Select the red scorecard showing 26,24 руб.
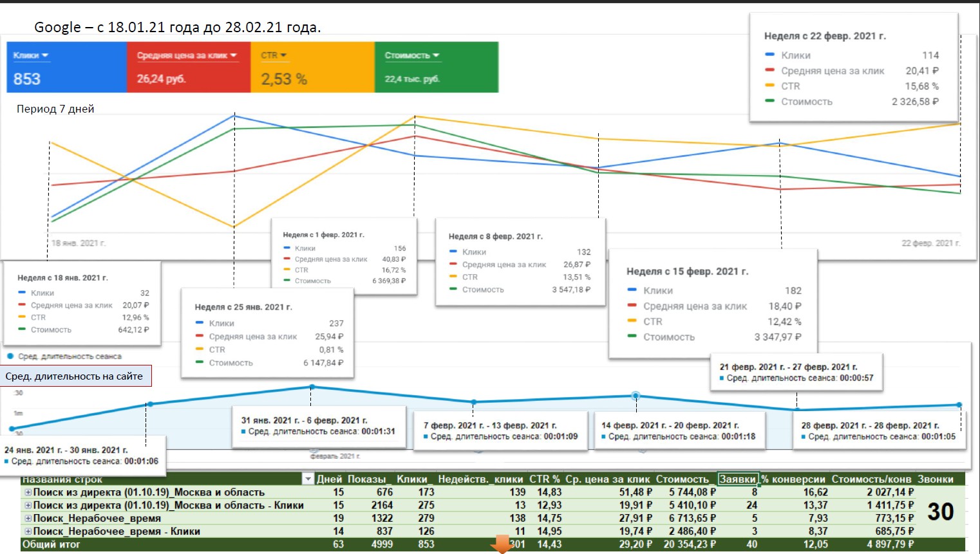Image resolution: width=980 pixels, height=554 pixels. [x=189, y=67]
